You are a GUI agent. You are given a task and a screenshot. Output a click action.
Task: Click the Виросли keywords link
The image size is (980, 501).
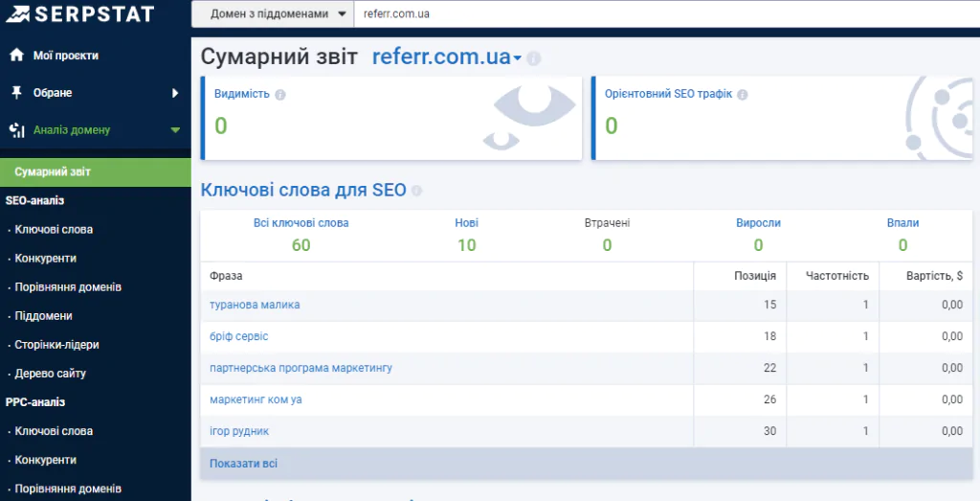coord(758,222)
